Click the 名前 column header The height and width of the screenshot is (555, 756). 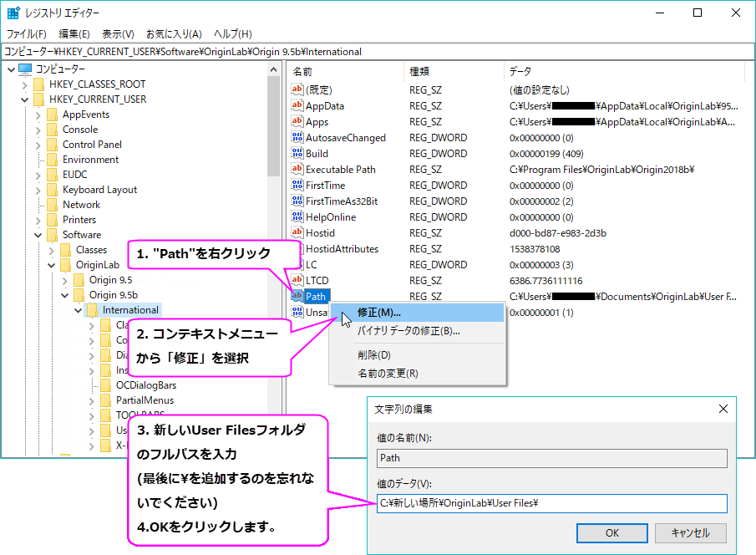coord(346,71)
